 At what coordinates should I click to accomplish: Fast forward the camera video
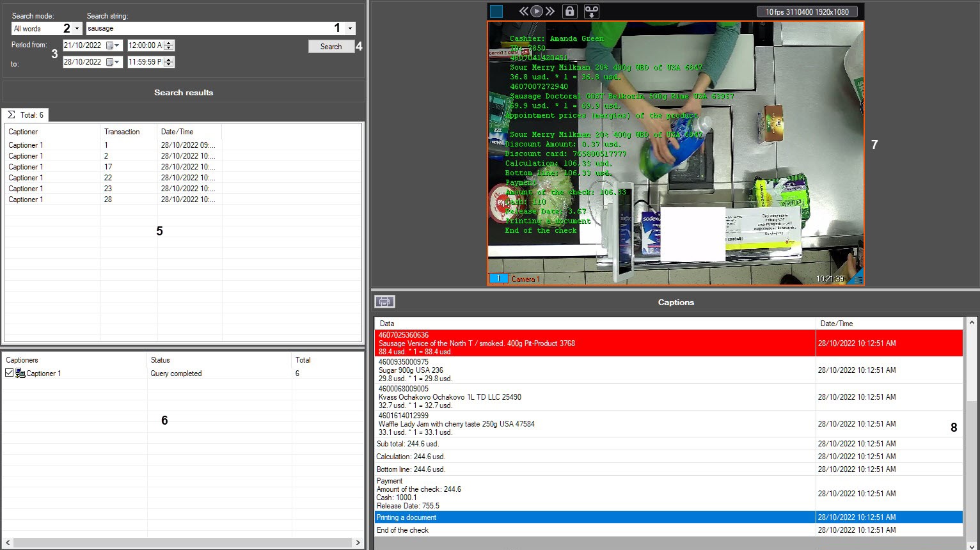pyautogui.click(x=549, y=11)
